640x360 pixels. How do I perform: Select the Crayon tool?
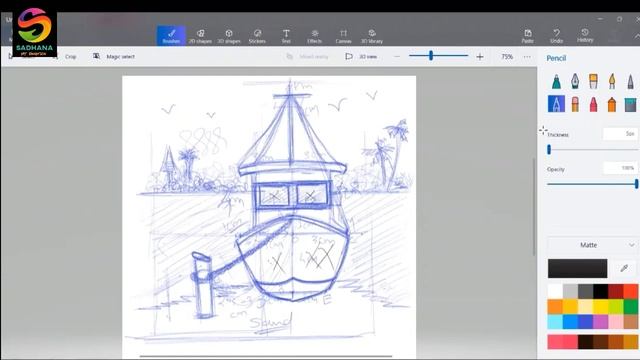click(x=593, y=104)
